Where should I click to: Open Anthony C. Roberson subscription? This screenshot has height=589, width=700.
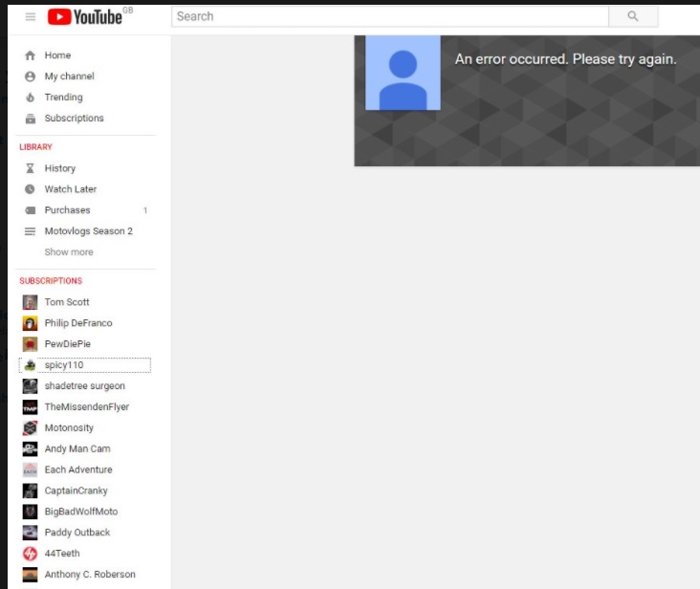[90, 575]
